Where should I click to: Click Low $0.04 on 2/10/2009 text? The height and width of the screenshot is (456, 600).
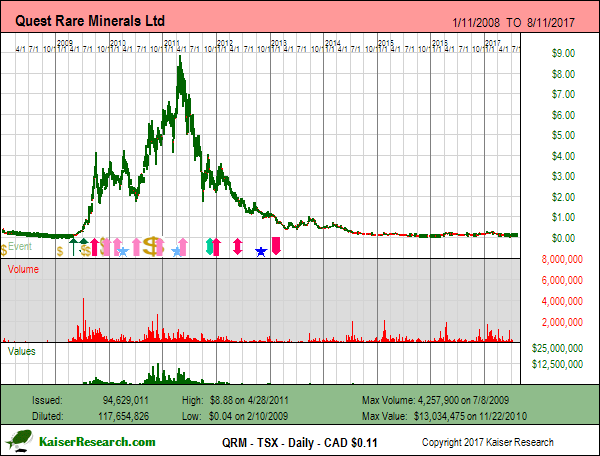[x=235, y=416]
